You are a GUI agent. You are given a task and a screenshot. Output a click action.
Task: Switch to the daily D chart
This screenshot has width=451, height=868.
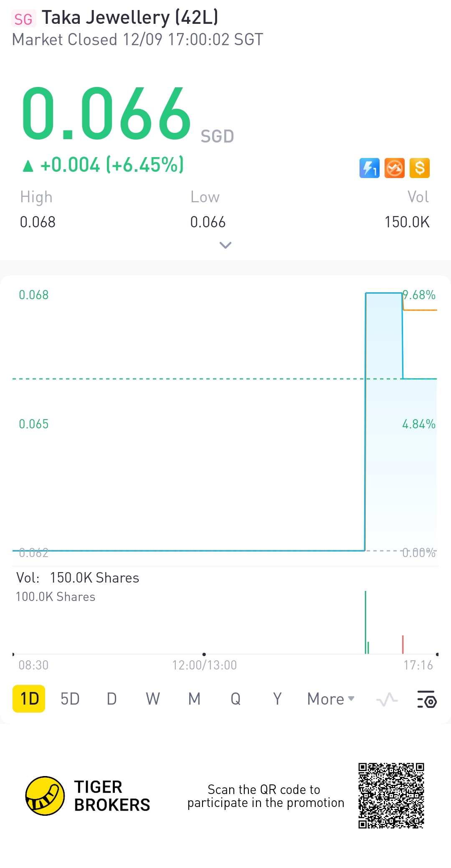[111, 699]
